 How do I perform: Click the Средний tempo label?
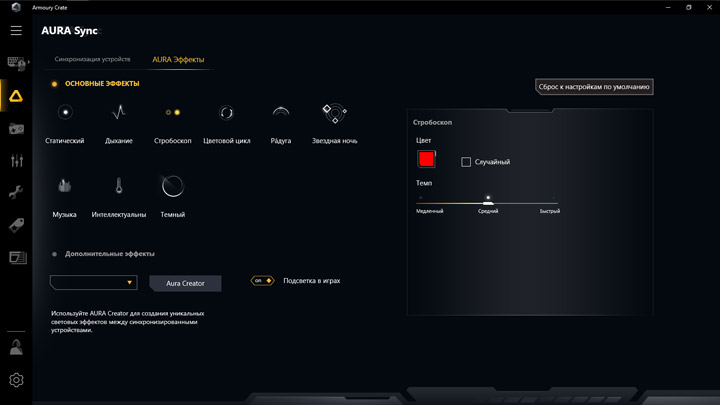[x=488, y=211]
